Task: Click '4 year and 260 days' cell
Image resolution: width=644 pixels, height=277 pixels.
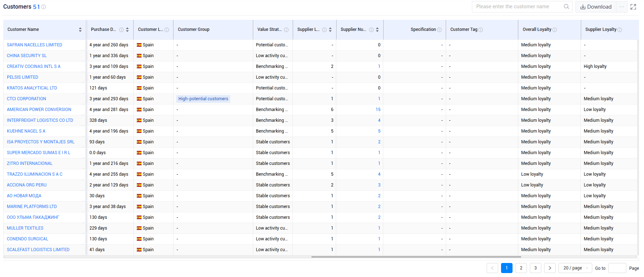Action: [109, 45]
